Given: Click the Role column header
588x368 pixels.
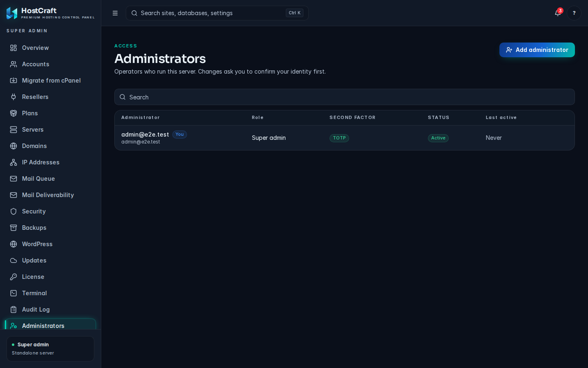Looking at the screenshot, I should coord(258,118).
